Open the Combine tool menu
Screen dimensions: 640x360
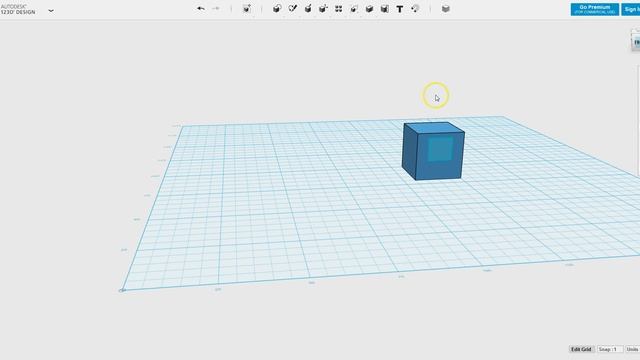pos(369,9)
